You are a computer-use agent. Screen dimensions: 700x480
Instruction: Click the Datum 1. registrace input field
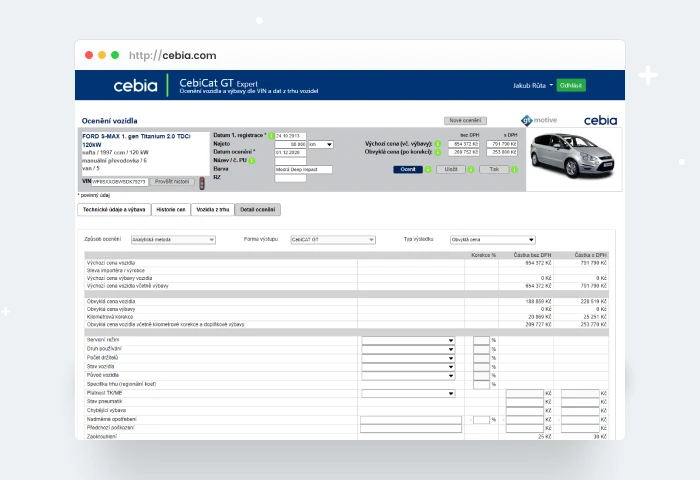tap(291, 136)
